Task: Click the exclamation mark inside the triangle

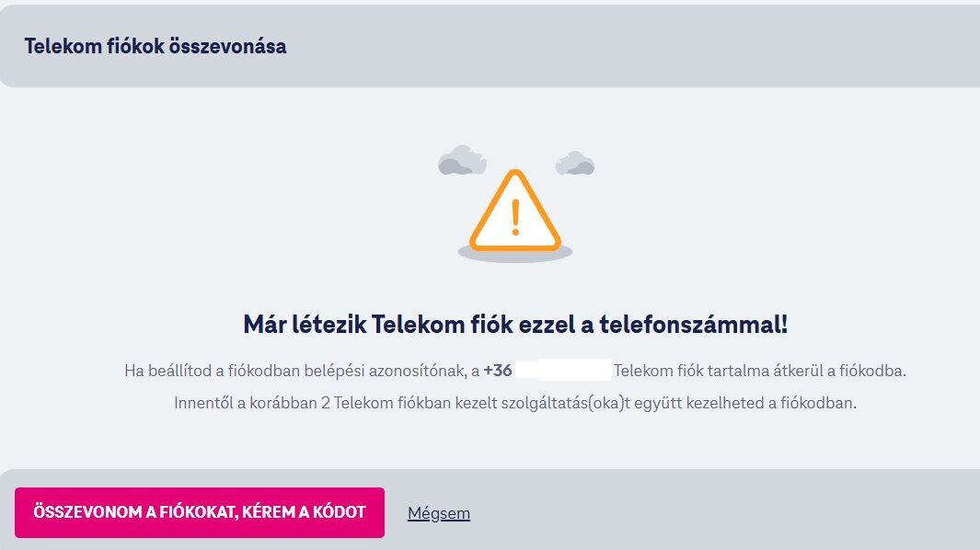Action: 515,217
